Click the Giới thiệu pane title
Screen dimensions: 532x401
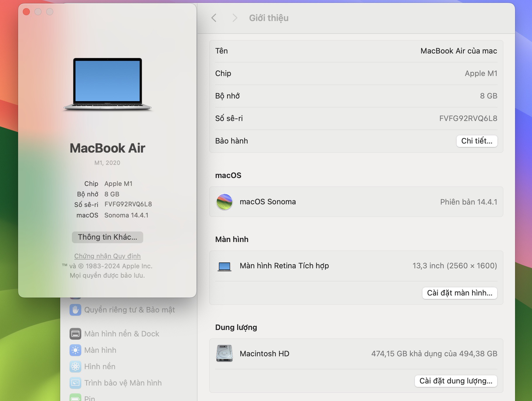269,18
